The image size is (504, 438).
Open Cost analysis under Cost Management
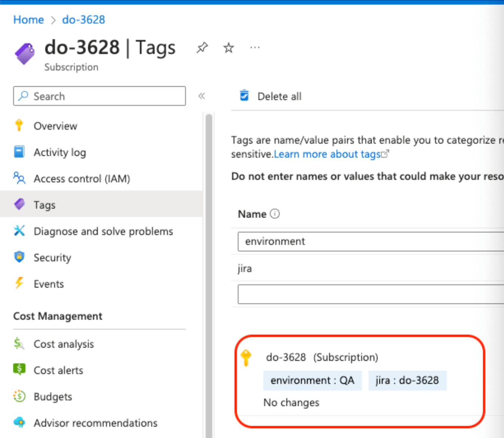tap(64, 344)
